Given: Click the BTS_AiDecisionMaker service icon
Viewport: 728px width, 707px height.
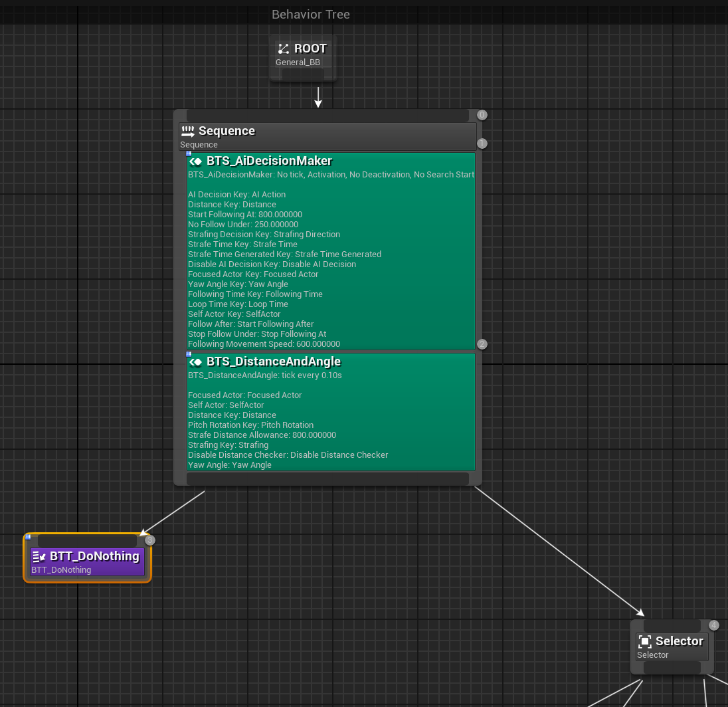Looking at the screenshot, I should (x=195, y=161).
